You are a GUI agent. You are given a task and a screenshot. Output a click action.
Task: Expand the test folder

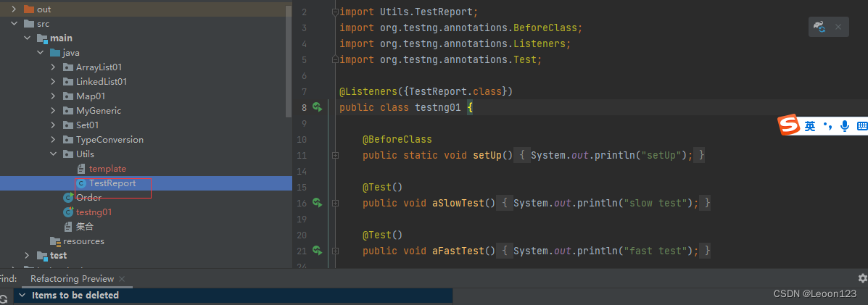(27, 255)
